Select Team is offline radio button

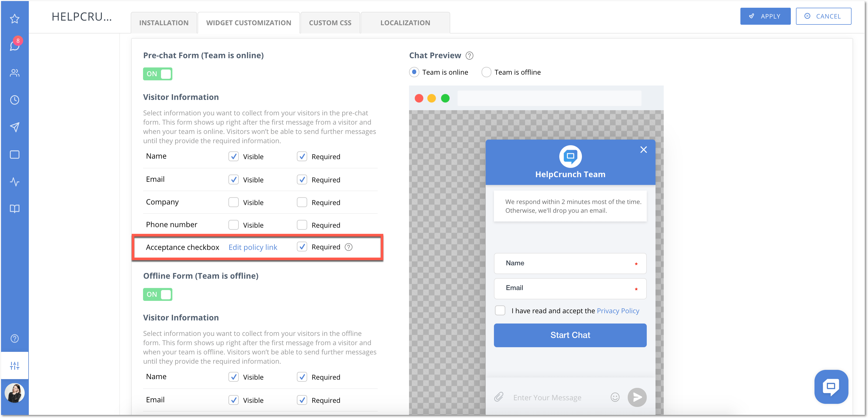coord(486,72)
